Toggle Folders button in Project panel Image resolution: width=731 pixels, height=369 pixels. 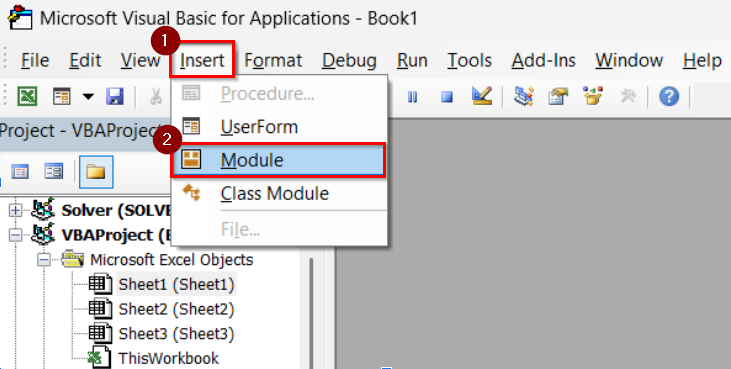pos(96,172)
